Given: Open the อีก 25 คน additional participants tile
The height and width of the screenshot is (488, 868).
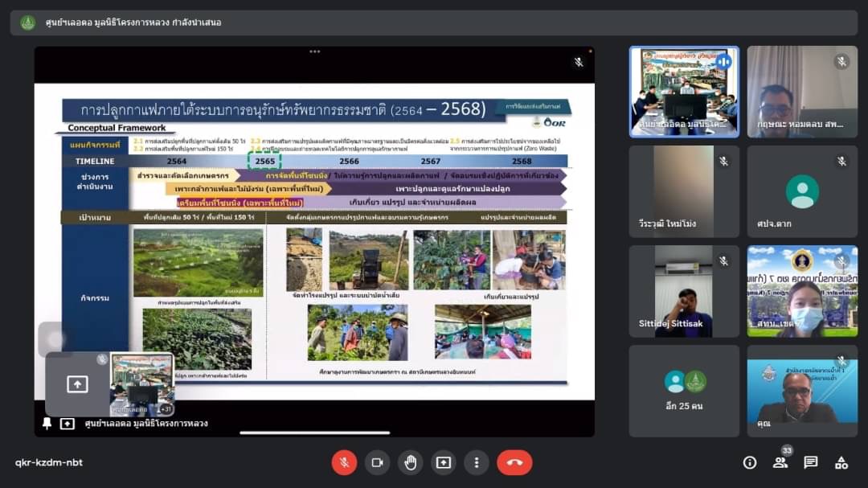Looking at the screenshot, I should pos(684,391).
